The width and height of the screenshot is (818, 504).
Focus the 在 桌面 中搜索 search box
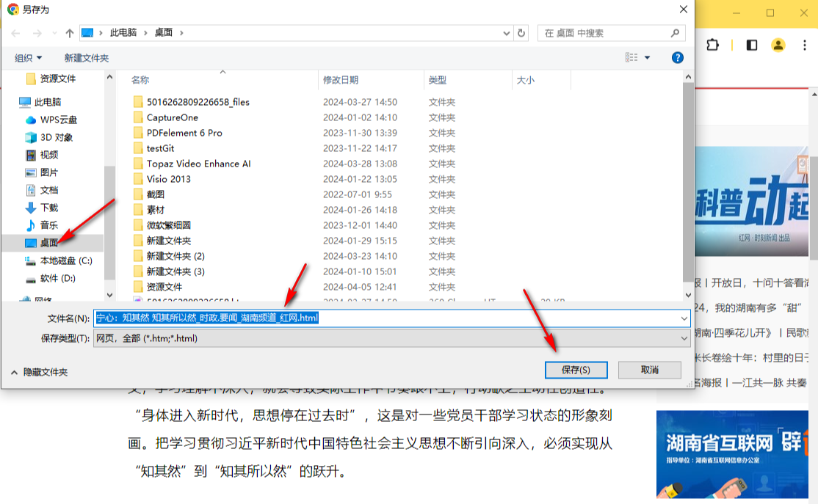(611, 33)
